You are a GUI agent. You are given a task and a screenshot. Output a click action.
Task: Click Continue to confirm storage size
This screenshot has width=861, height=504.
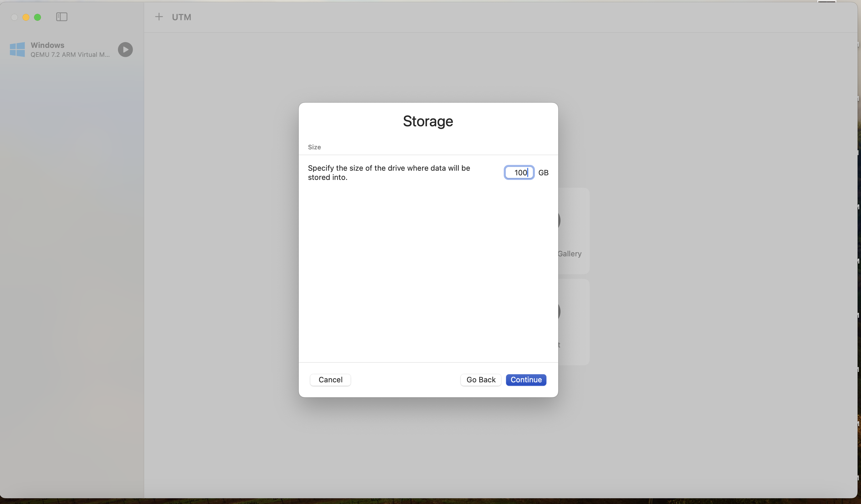point(526,380)
